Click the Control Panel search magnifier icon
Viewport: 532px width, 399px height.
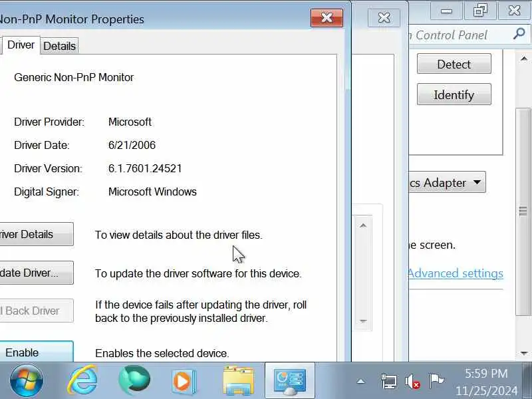pos(519,34)
